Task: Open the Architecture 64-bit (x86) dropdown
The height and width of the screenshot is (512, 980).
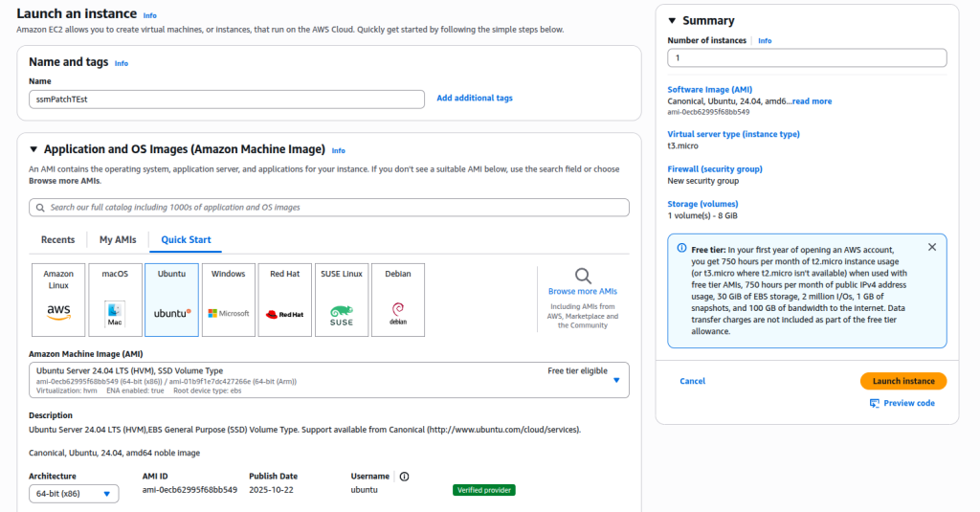Action: (x=74, y=494)
